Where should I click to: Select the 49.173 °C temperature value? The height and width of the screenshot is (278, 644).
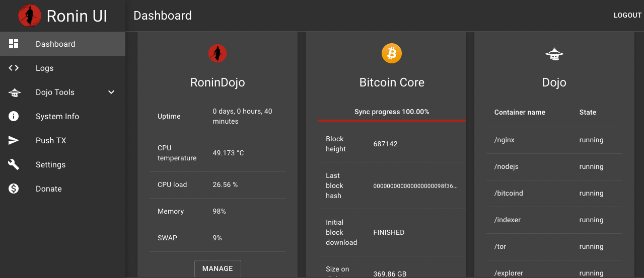pos(229,153)
